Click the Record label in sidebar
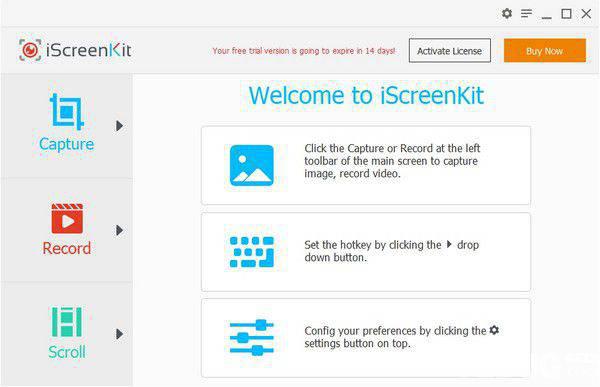The image size is (600, 387). (67, 248)
